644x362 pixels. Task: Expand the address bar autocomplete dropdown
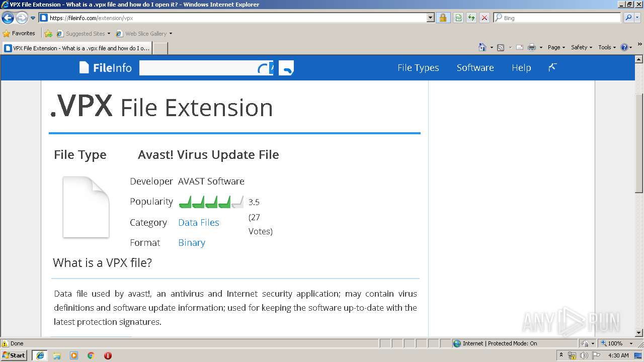click(430, 18)
